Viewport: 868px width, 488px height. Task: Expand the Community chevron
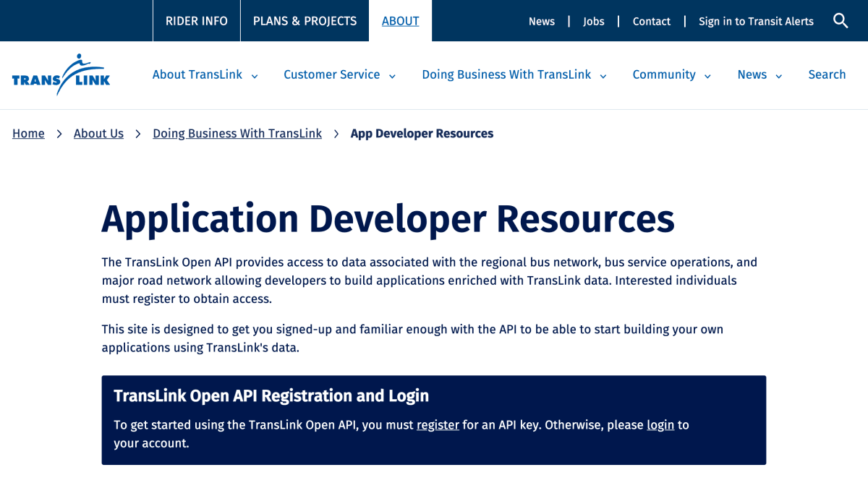(707, 76)
